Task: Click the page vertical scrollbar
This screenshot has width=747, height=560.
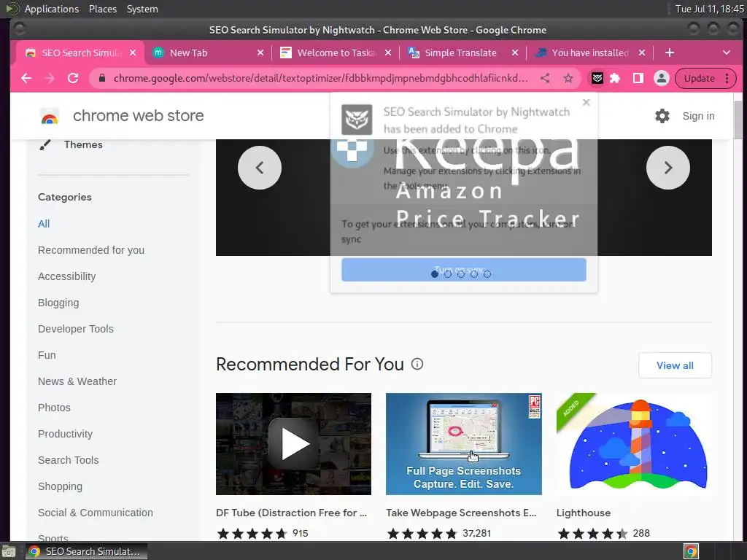Action: point(738,119)
